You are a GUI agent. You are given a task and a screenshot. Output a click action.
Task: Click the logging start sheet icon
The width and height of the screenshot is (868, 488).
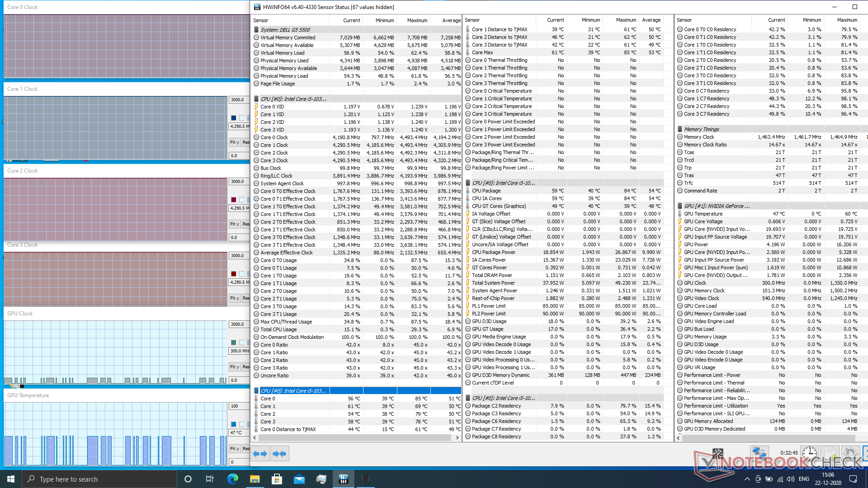tap(830, 454)
